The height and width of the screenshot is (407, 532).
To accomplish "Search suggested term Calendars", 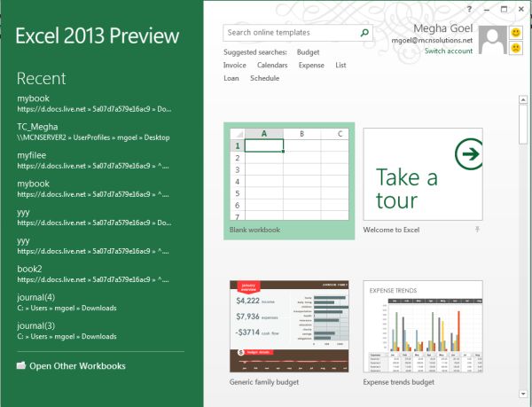I will (272, 65).
